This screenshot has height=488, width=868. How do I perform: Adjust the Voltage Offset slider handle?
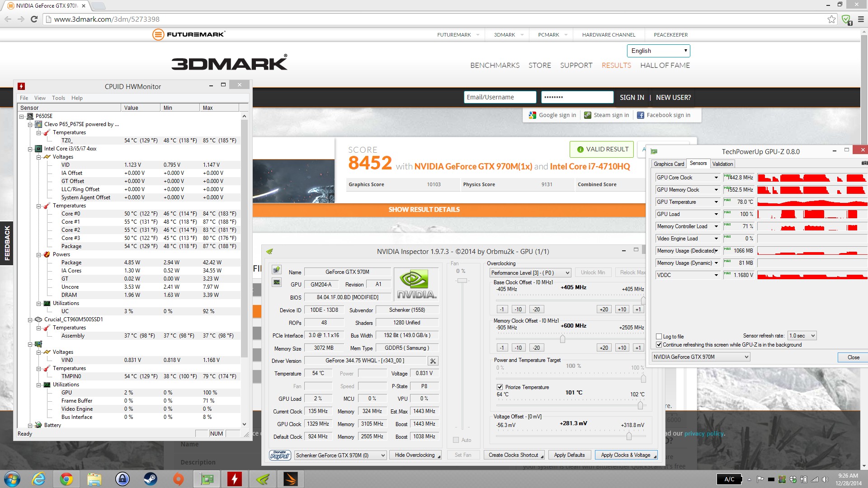pyautogui.click(x=629, y=436)
